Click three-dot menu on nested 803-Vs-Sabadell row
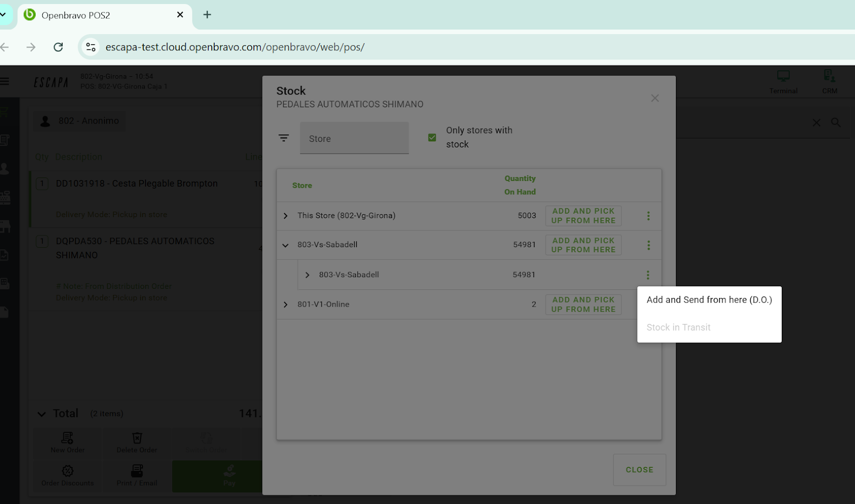The width and height of the screenshot is (855, 504). pyautogui.click(x=647, y=275)
